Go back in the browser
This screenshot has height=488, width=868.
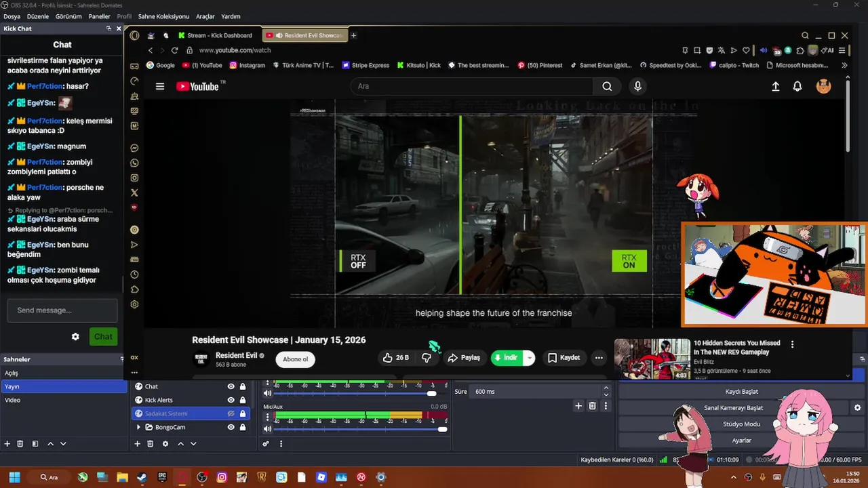tap(151, 50)
